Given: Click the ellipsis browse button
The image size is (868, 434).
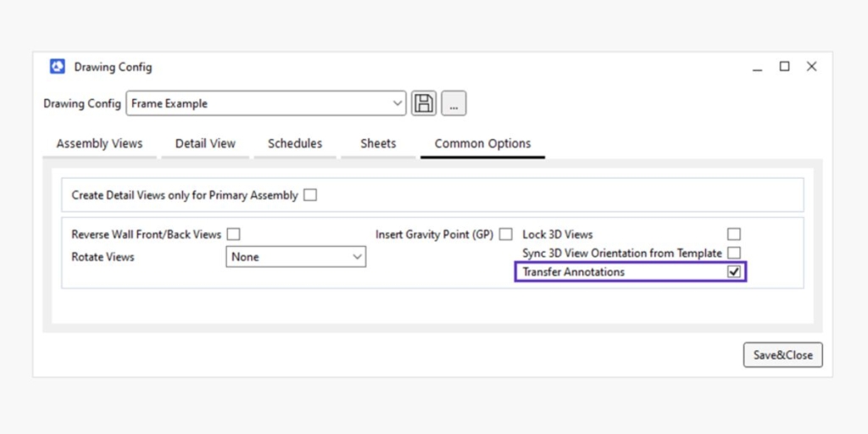Looking at the screenshot, I should 453,103.
